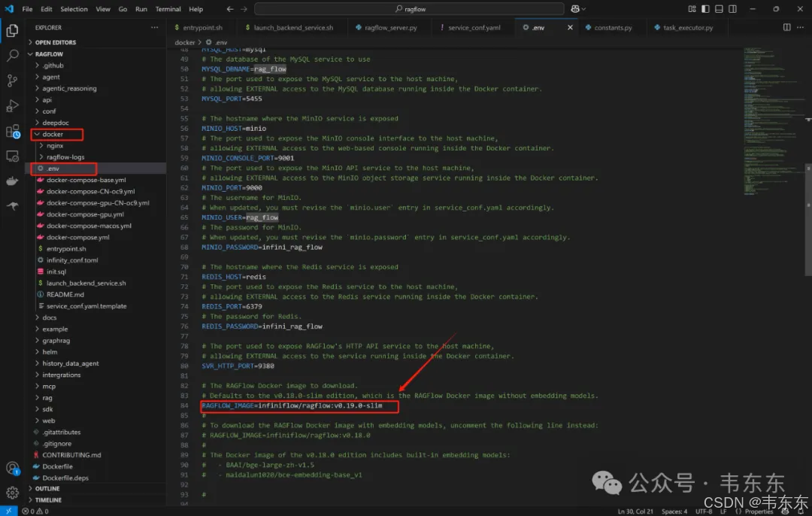Switch to task_executor.py tab
This screenshot has width=812, height=516.
687,28
